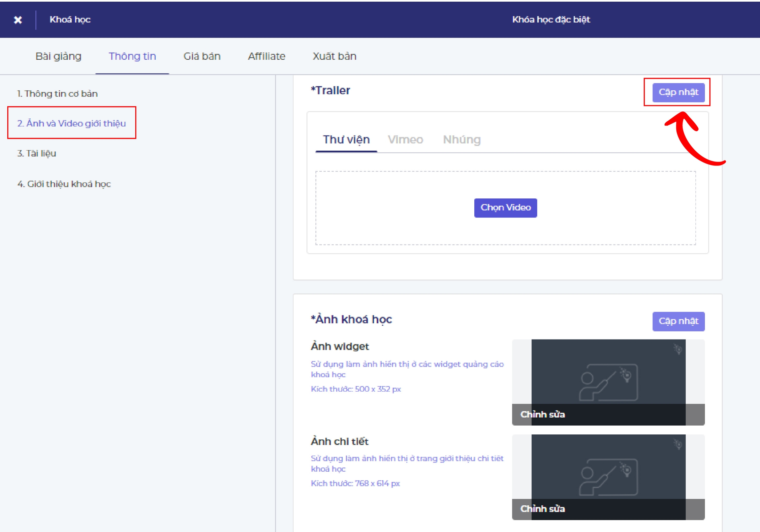Open the Xuất bản tab
Viewport: 760px width, 532px height.
click(334, 56)
